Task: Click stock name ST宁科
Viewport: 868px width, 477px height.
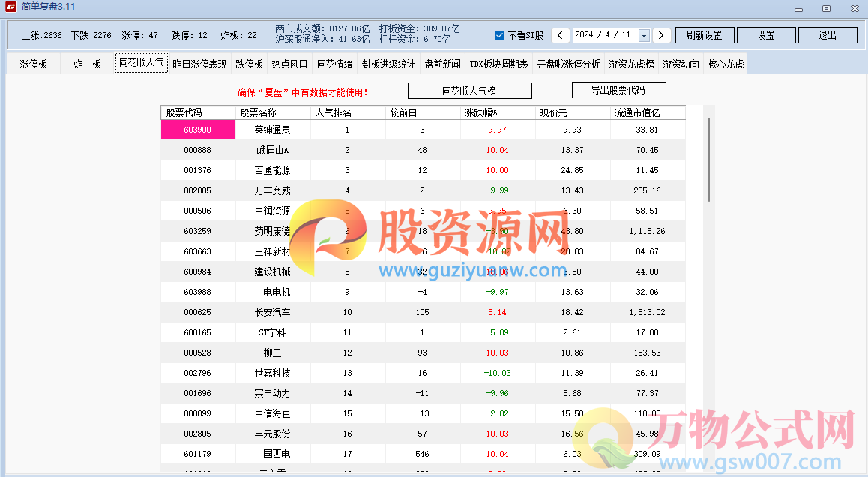Action: (272, 332)
